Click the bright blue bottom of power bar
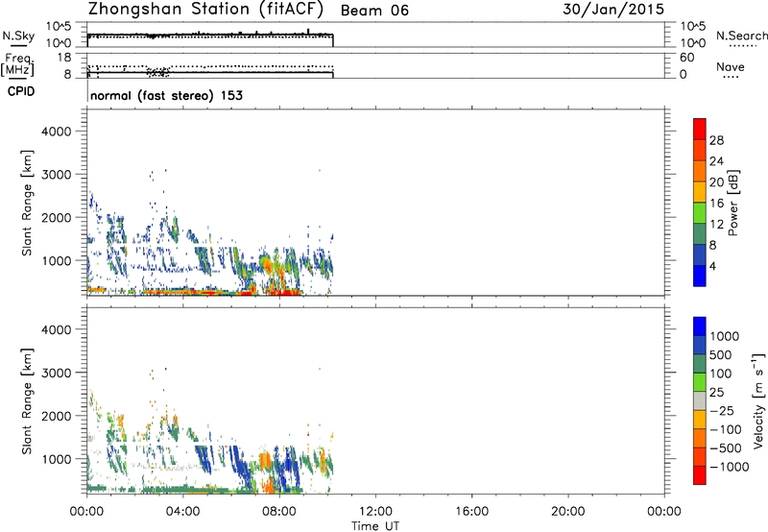Image resolution: width=768 pixels, height=532 pixels. (700, 276)
